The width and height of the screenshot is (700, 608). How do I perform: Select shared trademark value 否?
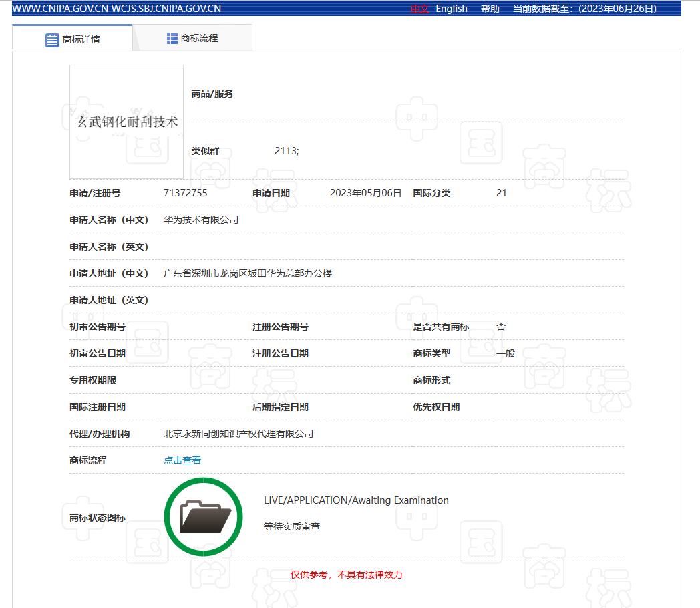(x=501, y=327)
